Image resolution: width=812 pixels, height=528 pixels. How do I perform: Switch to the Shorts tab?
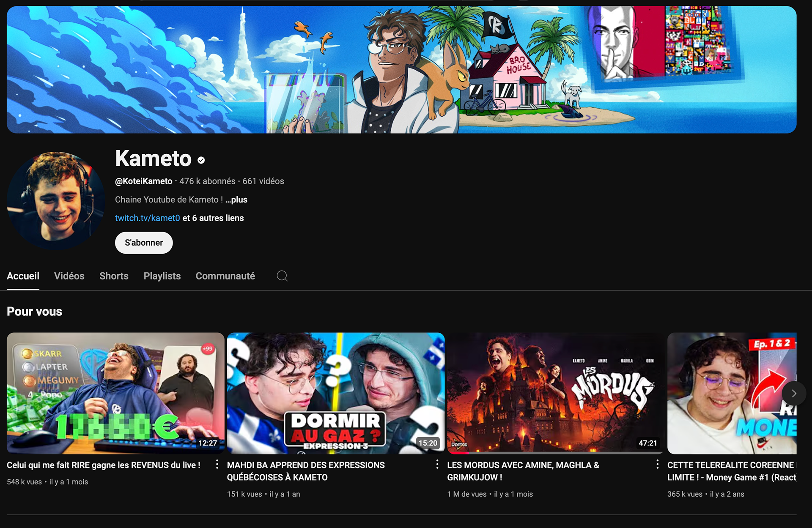pyautogui.click(x=114, y=276)
